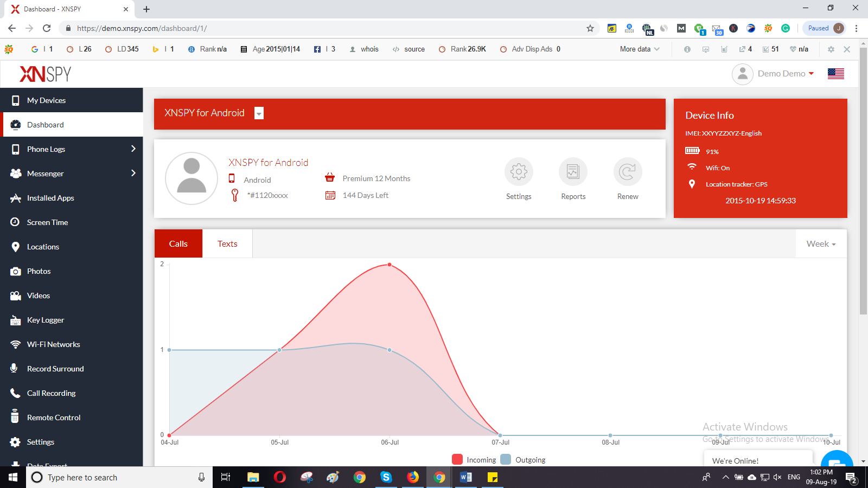Click the Reports icon

tap(573, 172)
